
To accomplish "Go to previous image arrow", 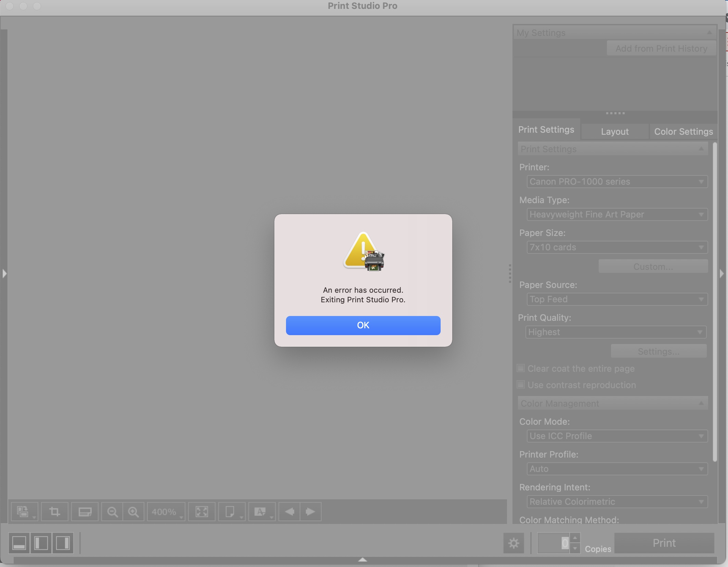I will (289, 512).
